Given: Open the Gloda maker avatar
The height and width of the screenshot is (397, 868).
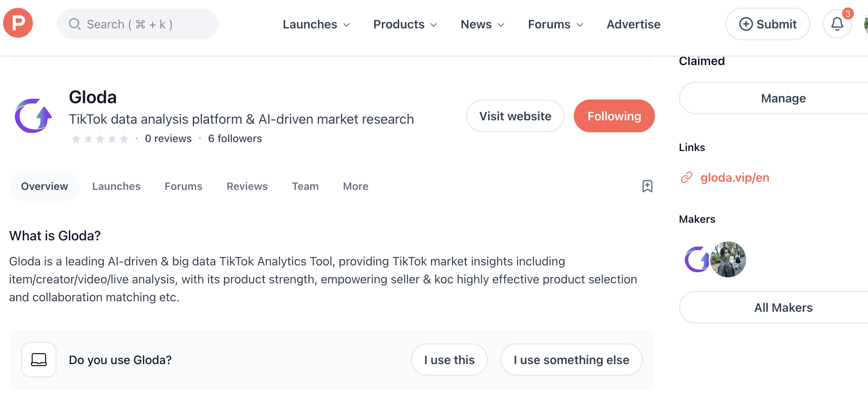Looking at the screenshot, I should point(697,259).
